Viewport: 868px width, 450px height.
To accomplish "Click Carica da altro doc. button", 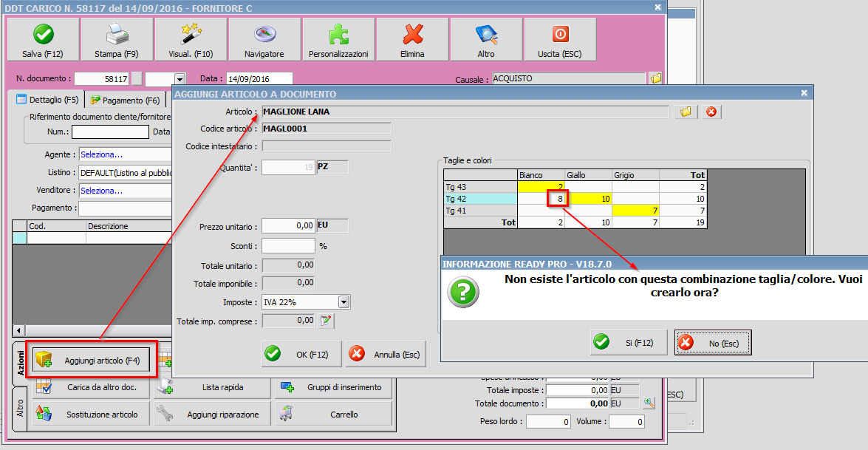I will point(92,387).
